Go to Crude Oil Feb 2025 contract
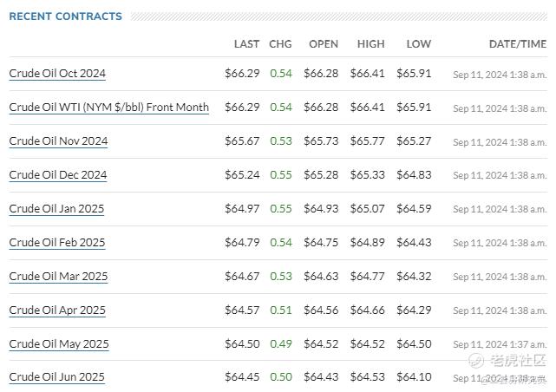The image size is (556, 392). 57,243
